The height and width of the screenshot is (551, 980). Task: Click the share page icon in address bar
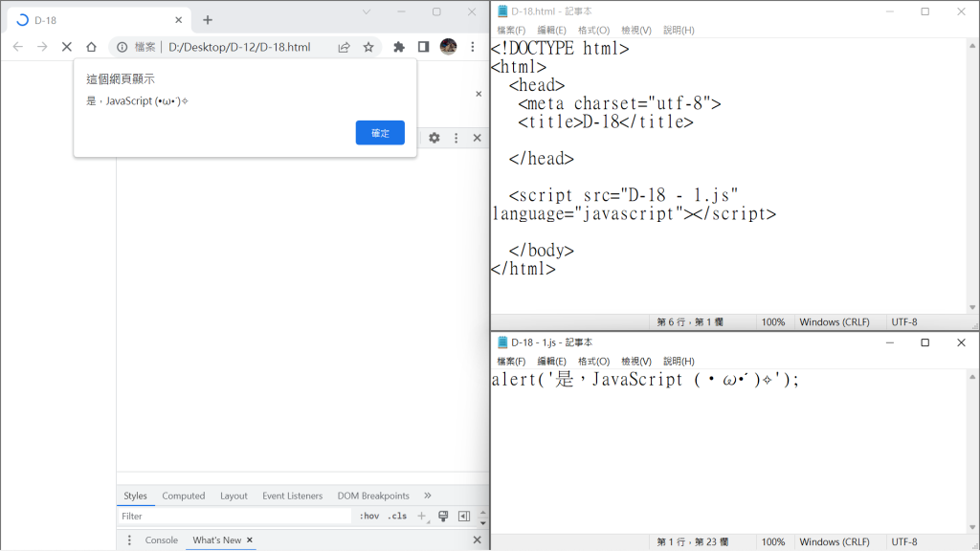click(344, 47)
